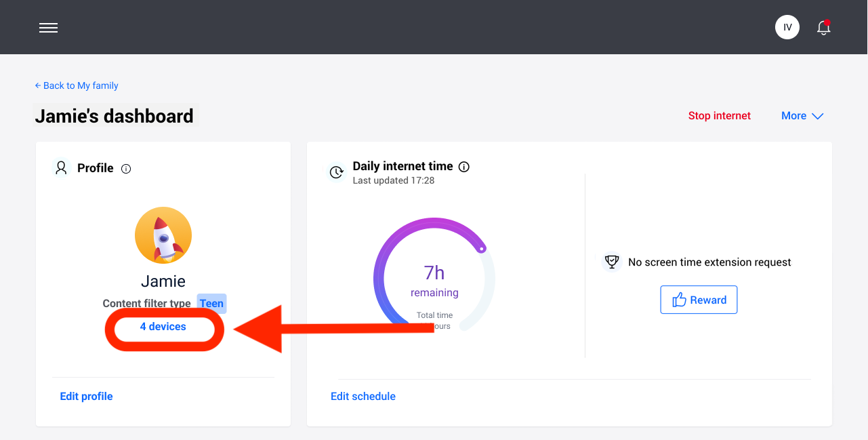Image resolution: width=868 pixels, height=440 pixels.
Task: Open the hamburger navigation menu
Action: coord(48,27)
